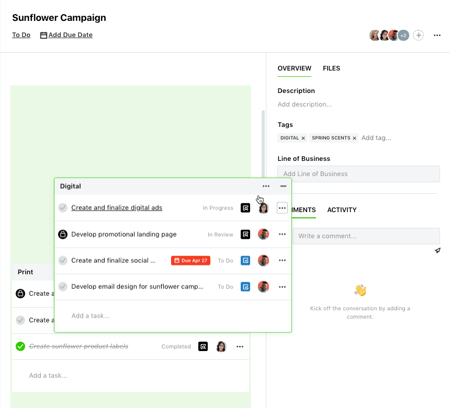The image size is (450, 408).
Task: Open the campaign more options menu
Action: pyautogui.click(x=437, y=35)
